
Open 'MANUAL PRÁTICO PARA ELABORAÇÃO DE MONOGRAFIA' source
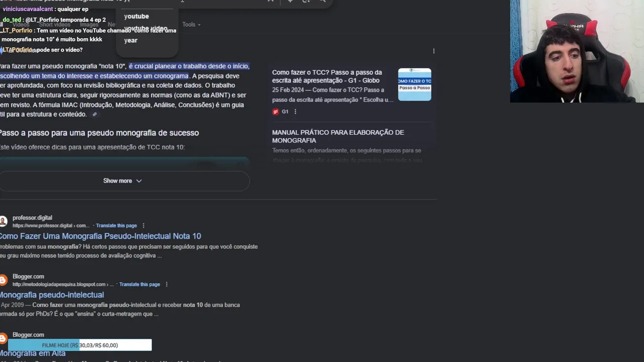[x=338, y=136]
